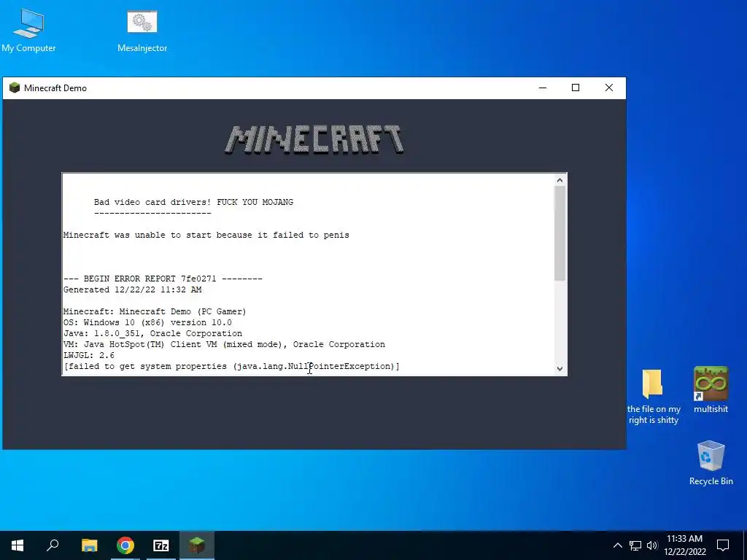Click the Minecraft logo image

pos(314,139)
